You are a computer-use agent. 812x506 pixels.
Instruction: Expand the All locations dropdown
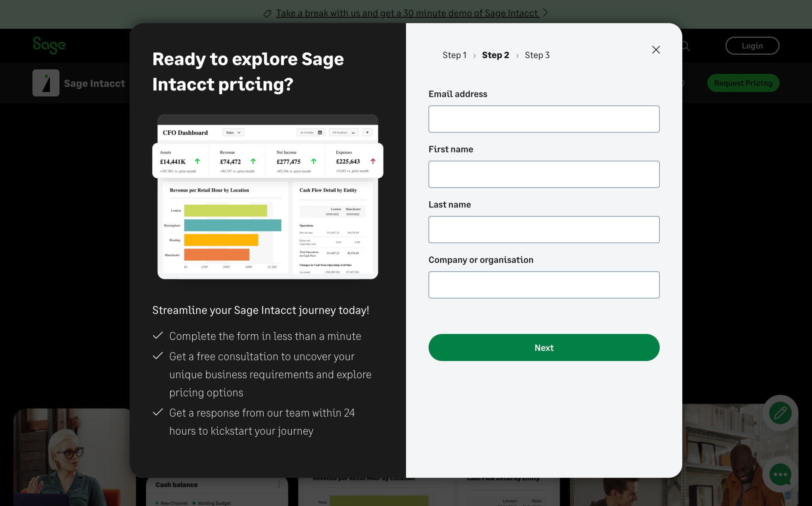[343, 132]
